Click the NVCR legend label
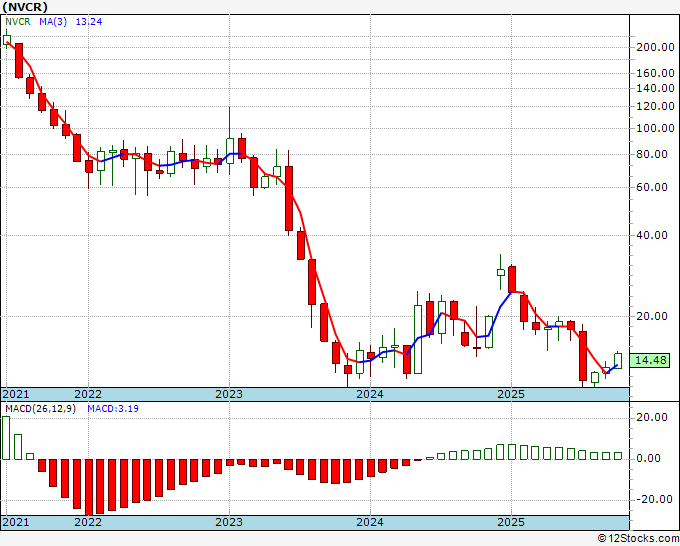The height and width of the screenshot is (546, 680). (18, 22)
